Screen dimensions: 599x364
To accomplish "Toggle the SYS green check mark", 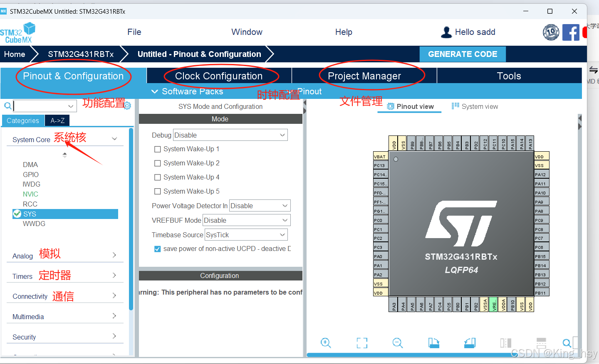I will [17, 214].
